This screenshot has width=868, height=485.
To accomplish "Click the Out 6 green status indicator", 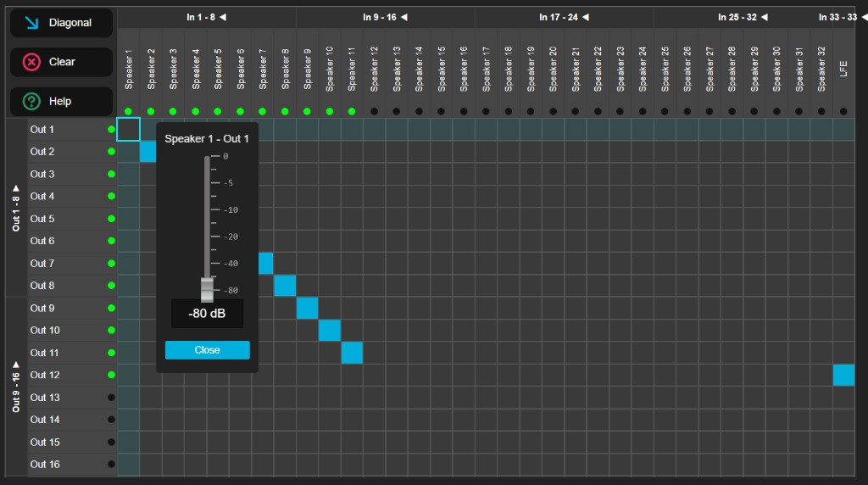I will coord(111,241).
